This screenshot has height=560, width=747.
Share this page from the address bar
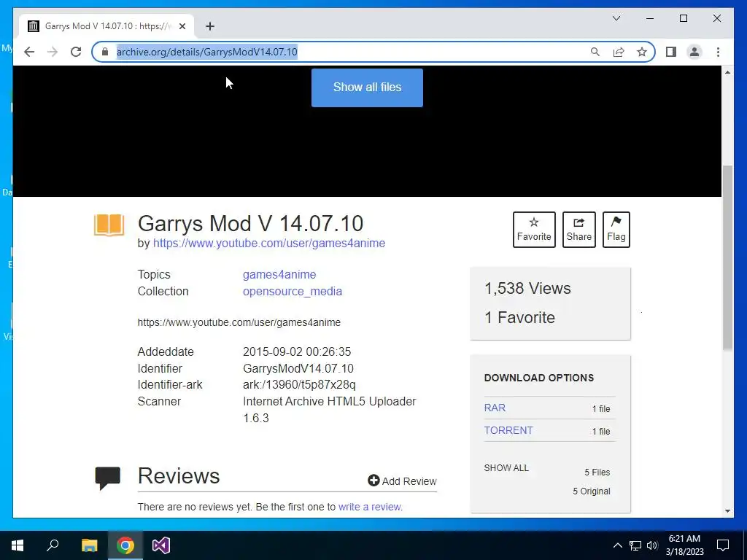(619, 52)
